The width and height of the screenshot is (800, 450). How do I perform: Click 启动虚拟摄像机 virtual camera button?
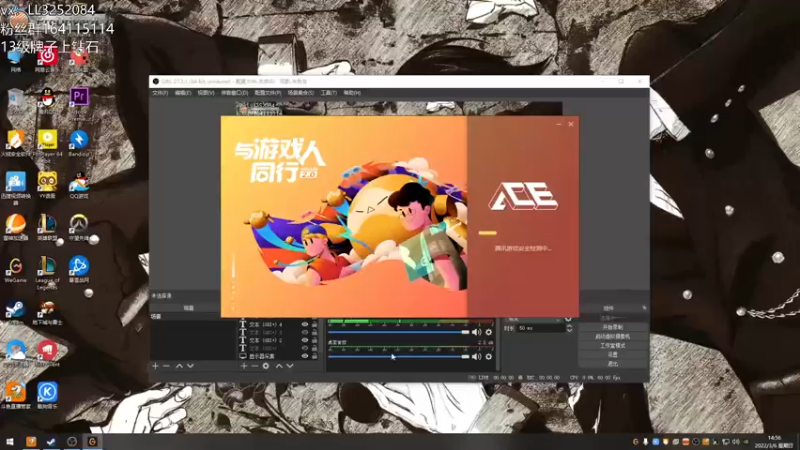coord(613,336)
